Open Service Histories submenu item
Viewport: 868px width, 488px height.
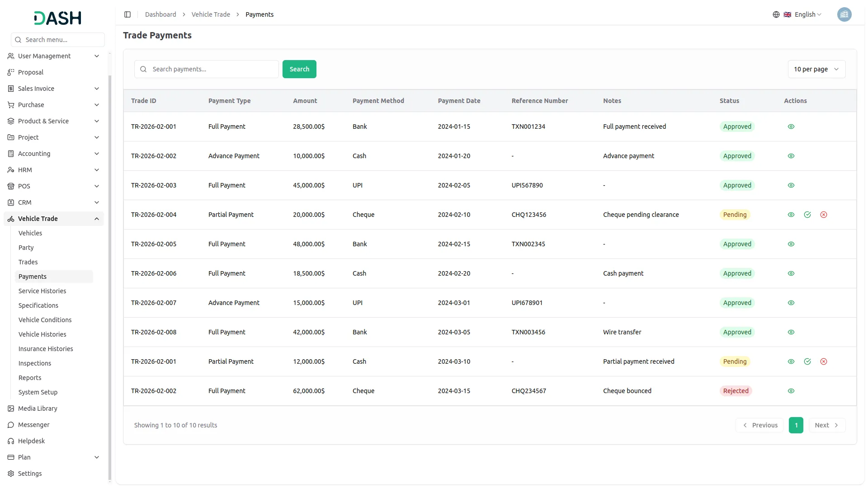click(x=42, y=291)
